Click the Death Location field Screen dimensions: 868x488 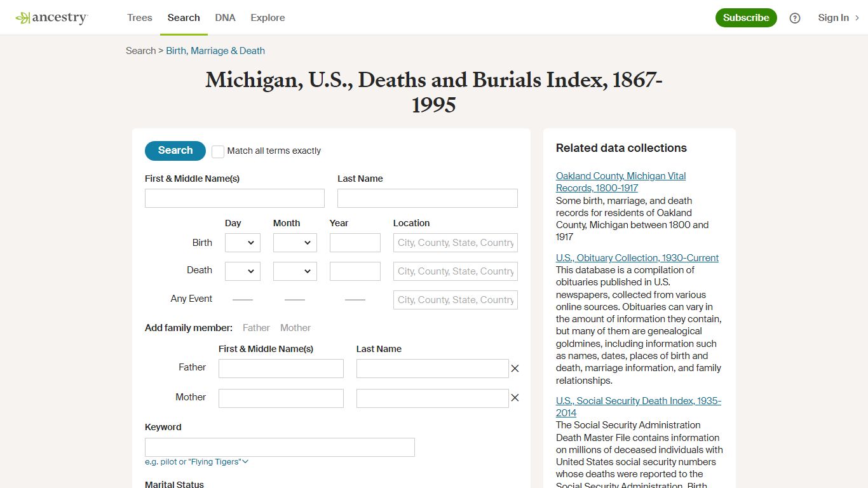(456, 271)
